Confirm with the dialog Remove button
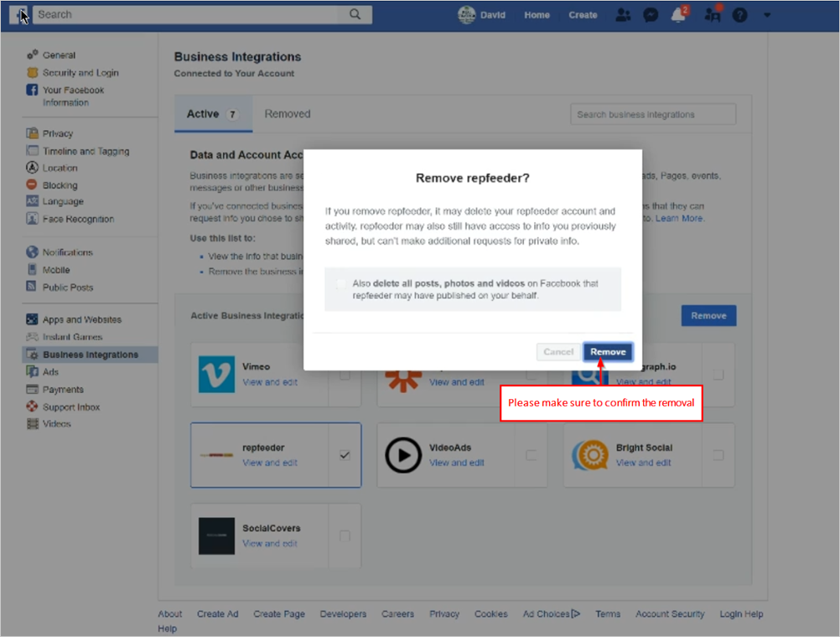Viewport: 840px width, 637px height. point(608,352)
